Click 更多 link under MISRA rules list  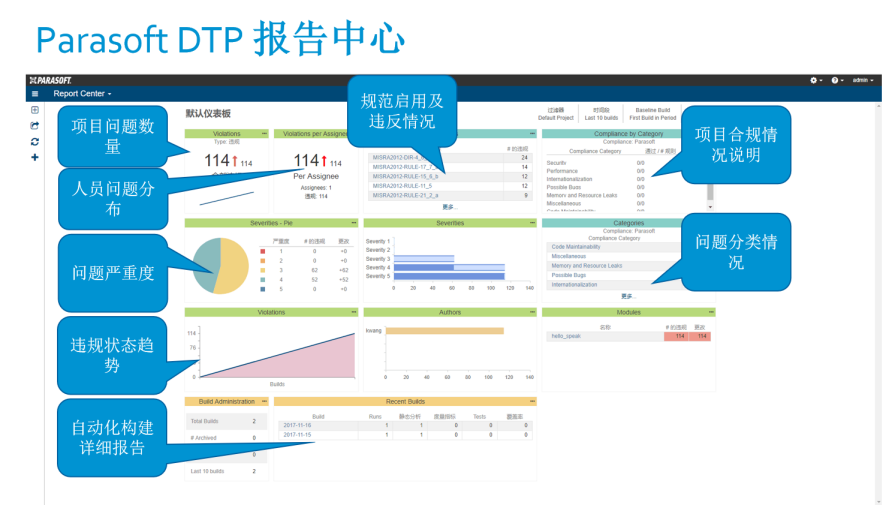click(x=449, y=207)
